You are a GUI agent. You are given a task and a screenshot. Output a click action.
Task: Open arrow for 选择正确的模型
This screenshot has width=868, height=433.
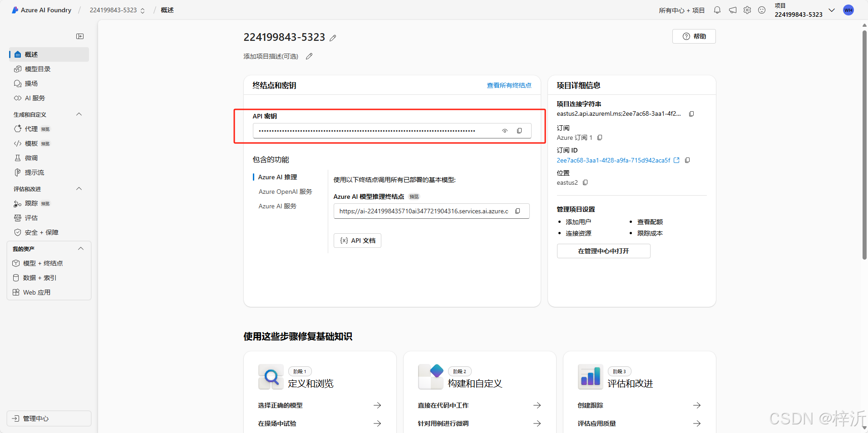[377, 405]
